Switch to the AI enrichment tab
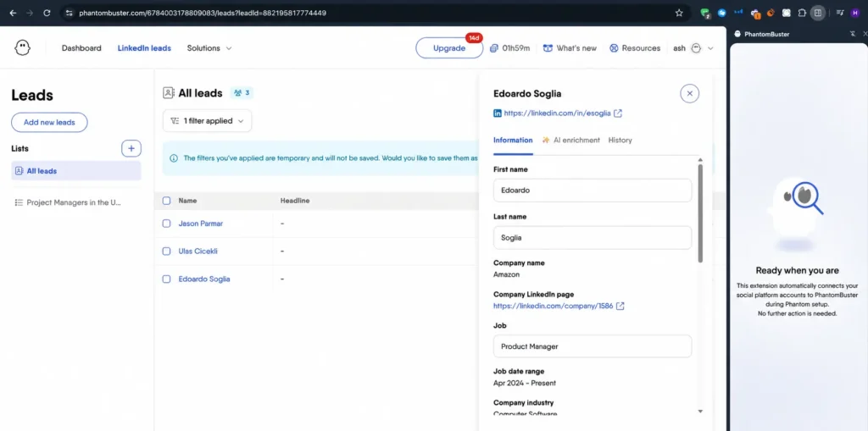This screenshot has height=431, width=868. [570, 140]
